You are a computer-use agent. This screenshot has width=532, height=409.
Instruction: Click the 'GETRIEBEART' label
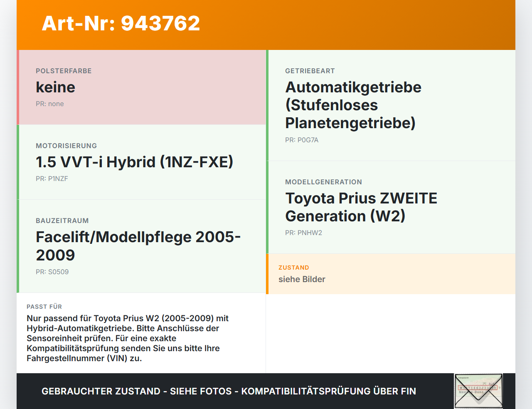(310, 71)
